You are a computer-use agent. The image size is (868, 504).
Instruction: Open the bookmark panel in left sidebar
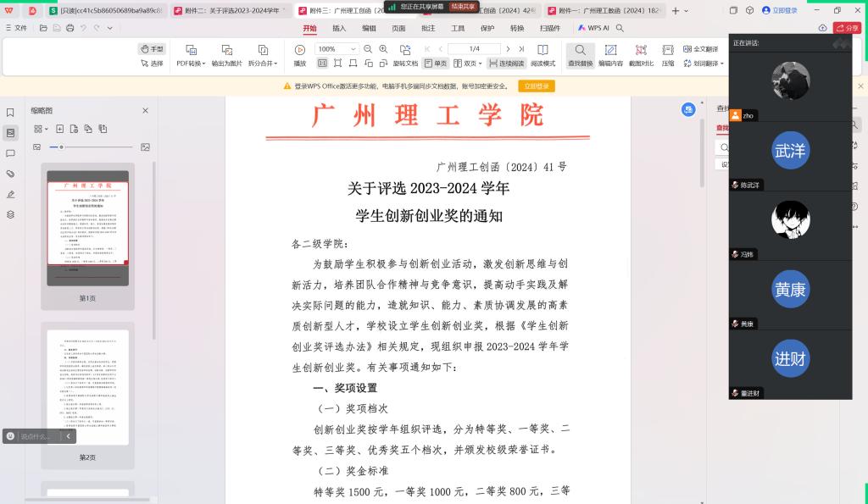(x=10, y=112)
